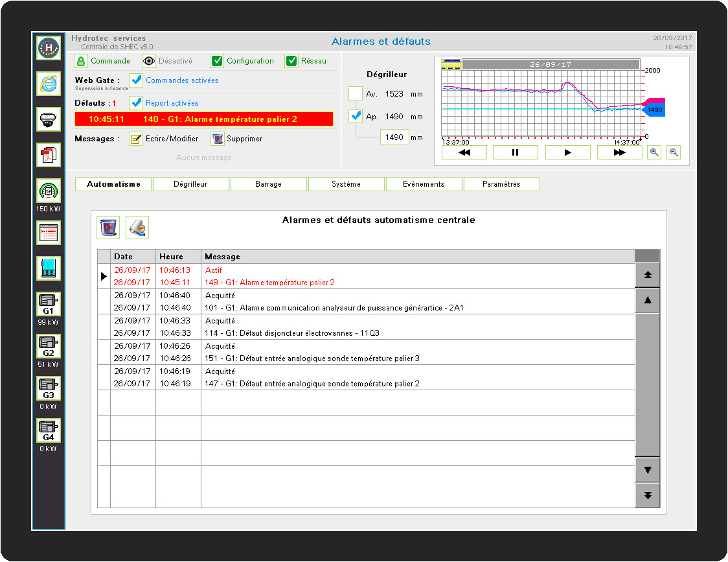Viewport: 728px width, 562px height.
Task: Zoom in on the trend chart
Action: point(654,152)
